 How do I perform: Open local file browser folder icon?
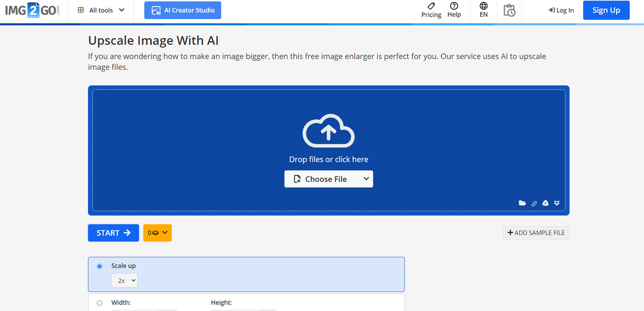coord(522,203)
